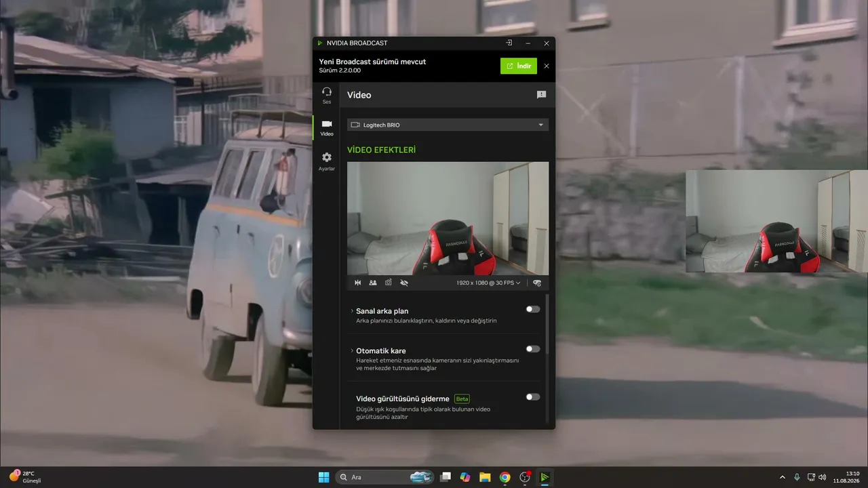
Task: Open the volume tray icon
Action: [823, 477]
